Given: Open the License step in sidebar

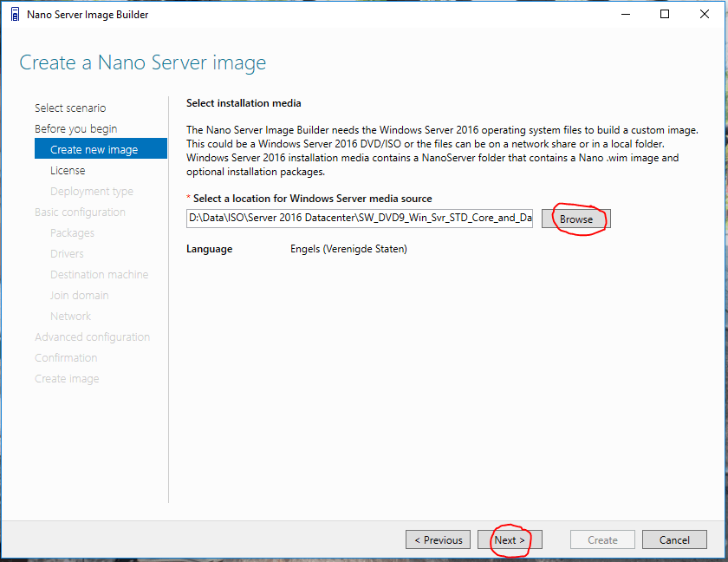Looking at the screenshot, I should pyautogui.click(x=68, y=171).
